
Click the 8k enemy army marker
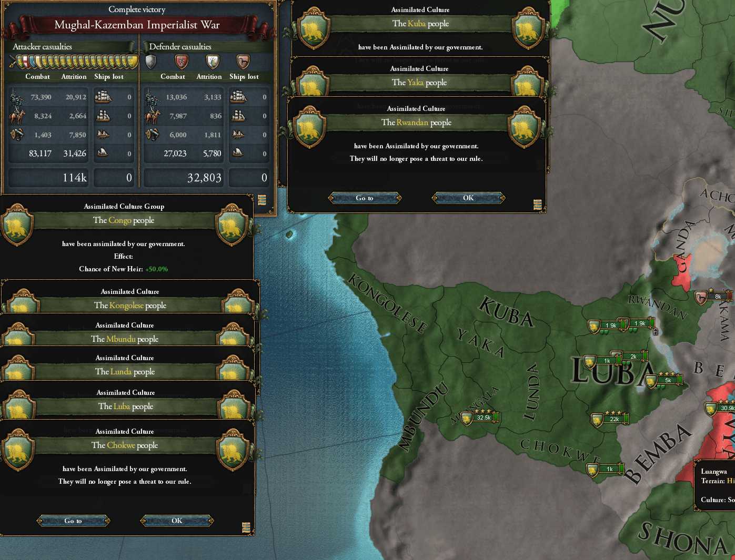click(x=716, y=297)
